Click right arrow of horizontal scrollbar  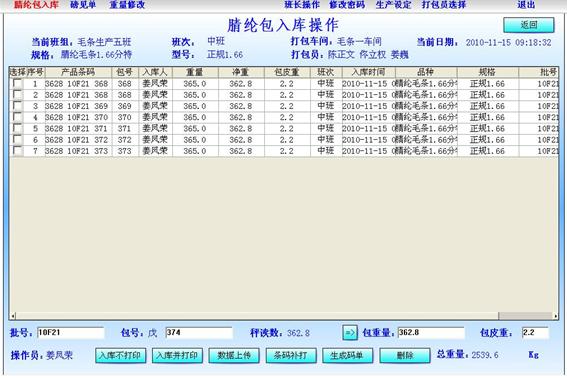pyautogui.click(x=555, y=316)
